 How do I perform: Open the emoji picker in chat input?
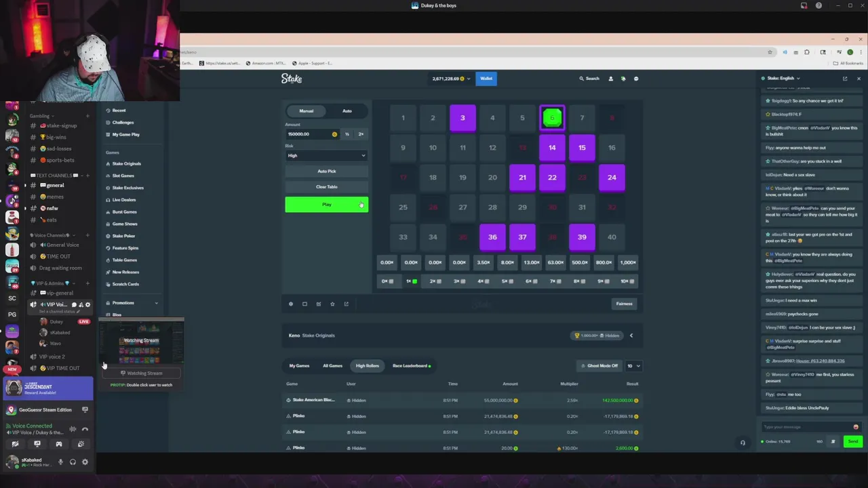pyautogui.click(x=856, y=427)
